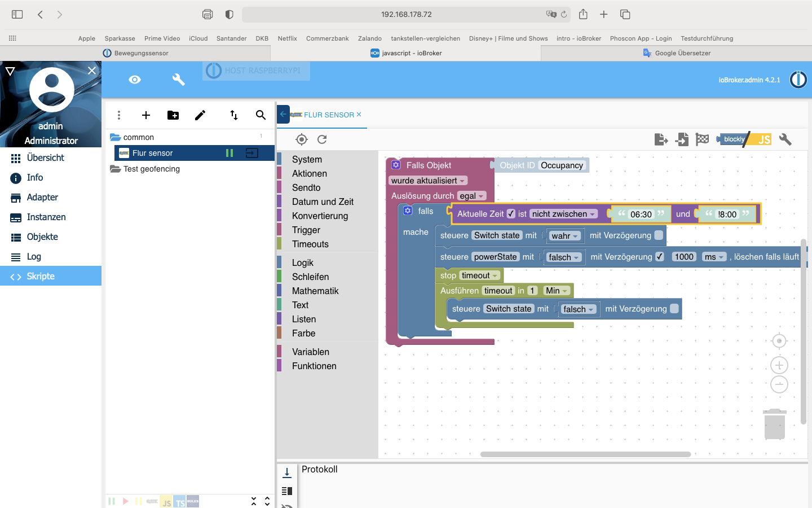The width and height of the screenshot is (812, 508).
Task: Hide side menu with back arrow
Action: coord(283,115)
